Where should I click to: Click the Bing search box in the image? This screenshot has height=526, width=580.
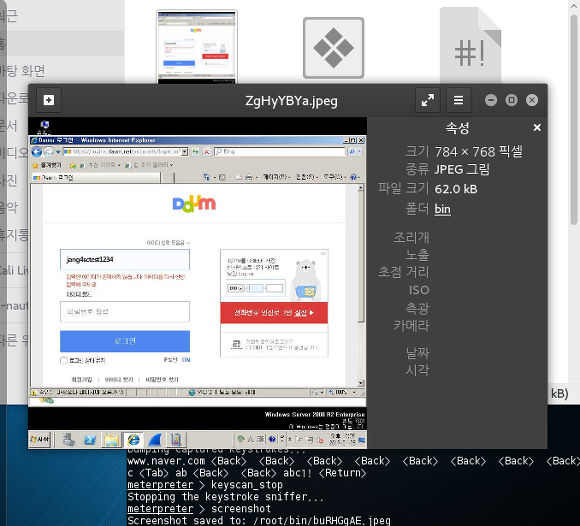pos(280,152)
